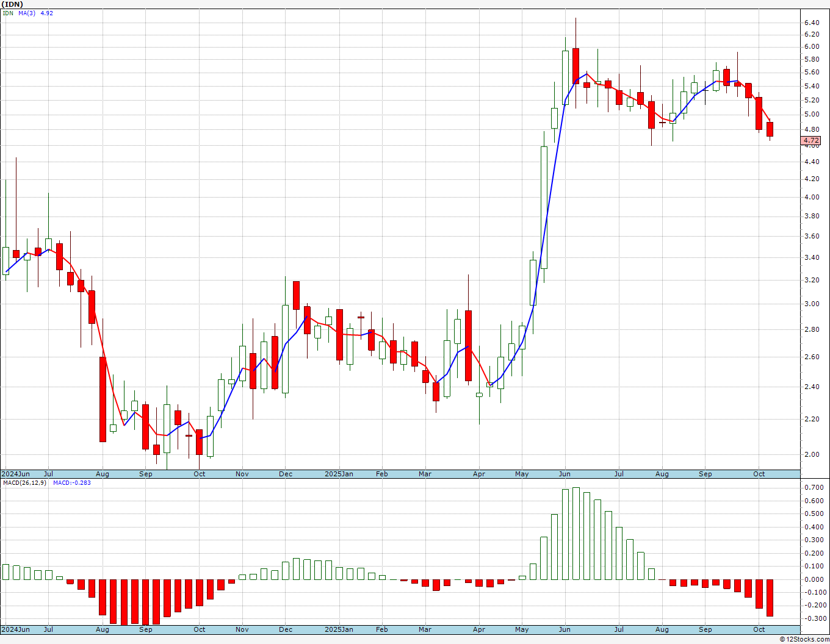Screen dimensions: 830x644
Task: Click the 5.20 price axis label
Action: (x=812, y=100)
